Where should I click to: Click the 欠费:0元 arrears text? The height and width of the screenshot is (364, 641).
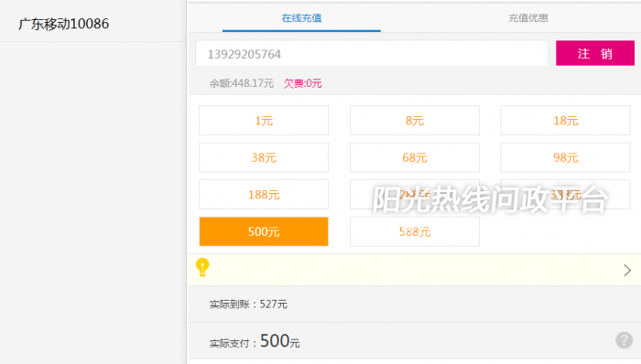coord(303,83)
